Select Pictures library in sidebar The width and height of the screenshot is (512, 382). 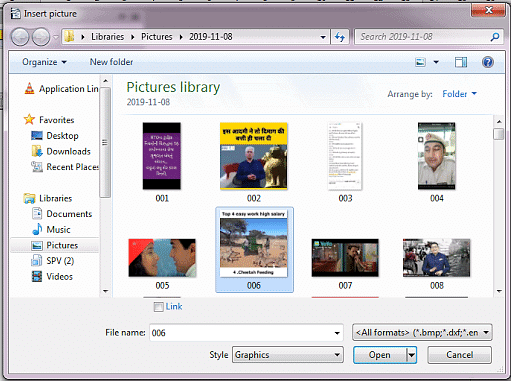(x=62, y=245)
